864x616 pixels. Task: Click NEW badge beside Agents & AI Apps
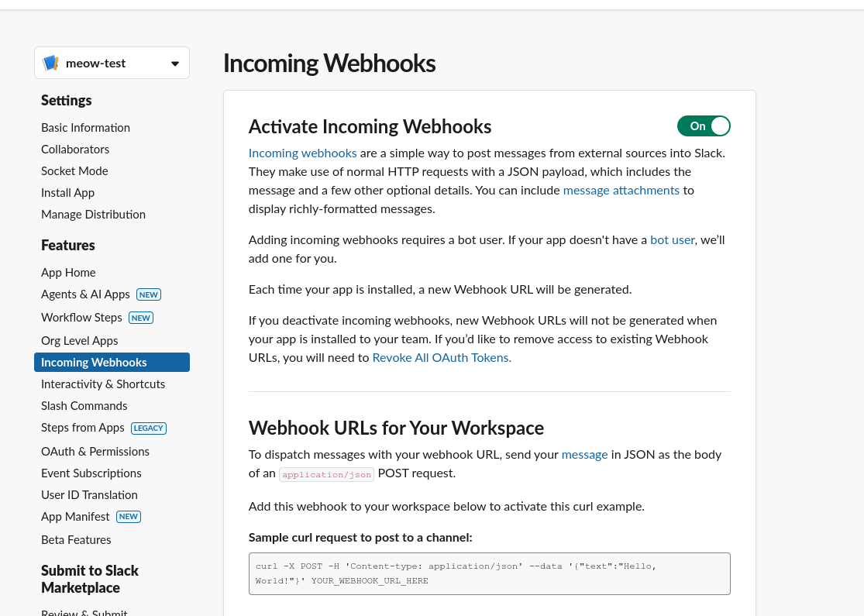coord(148,294)
